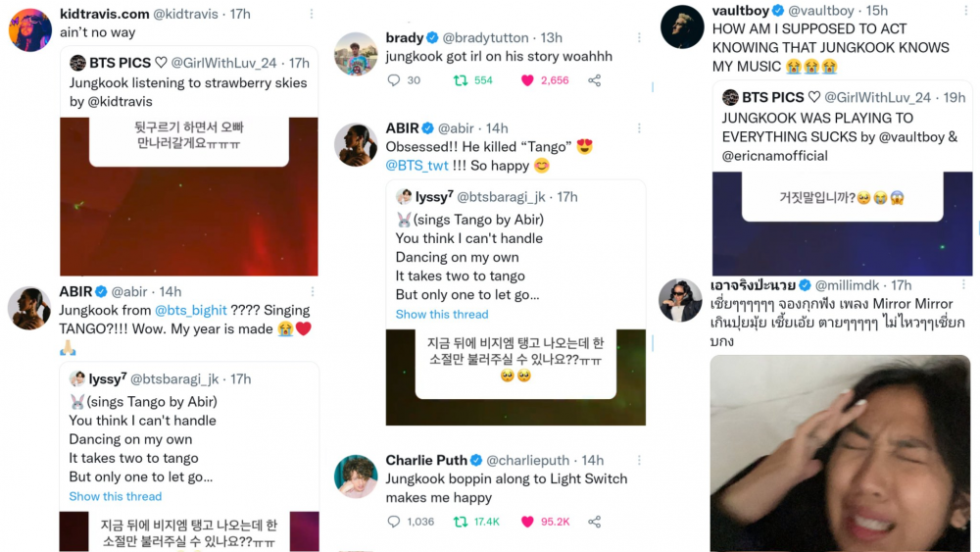The width and height of the screenshot is (980, 552).
Task: Open millimdk's face-palm photo
Action: [840, 453]
